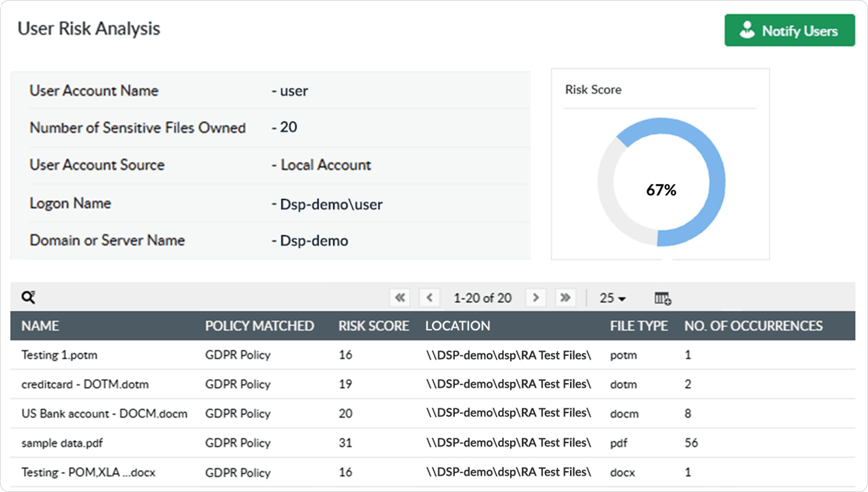Sort by the RISK SCORE column header
Viewport: 868px width, 492px height.
click(373, 326)
